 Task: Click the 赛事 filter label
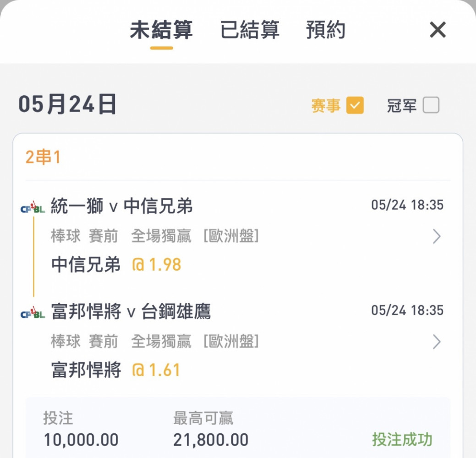click(x=326, y=106)
